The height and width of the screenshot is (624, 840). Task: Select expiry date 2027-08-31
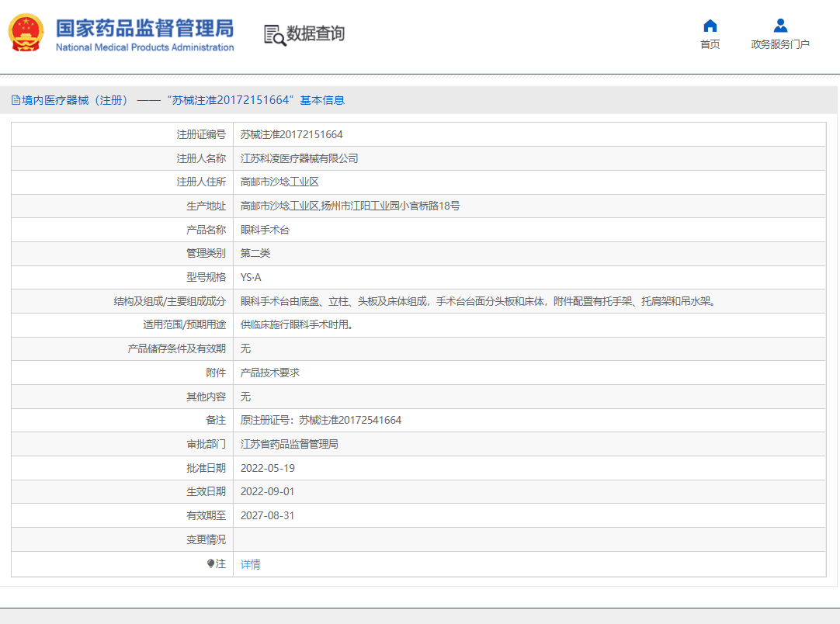coord(267,516)
